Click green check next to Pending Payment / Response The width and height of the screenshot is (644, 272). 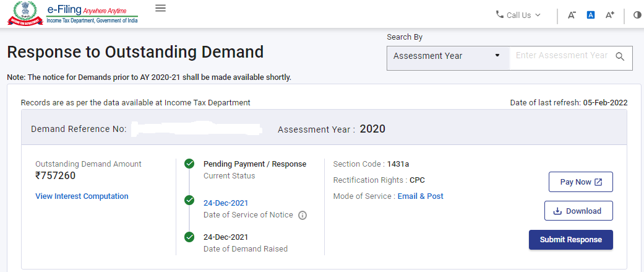(x=189, y=164)
